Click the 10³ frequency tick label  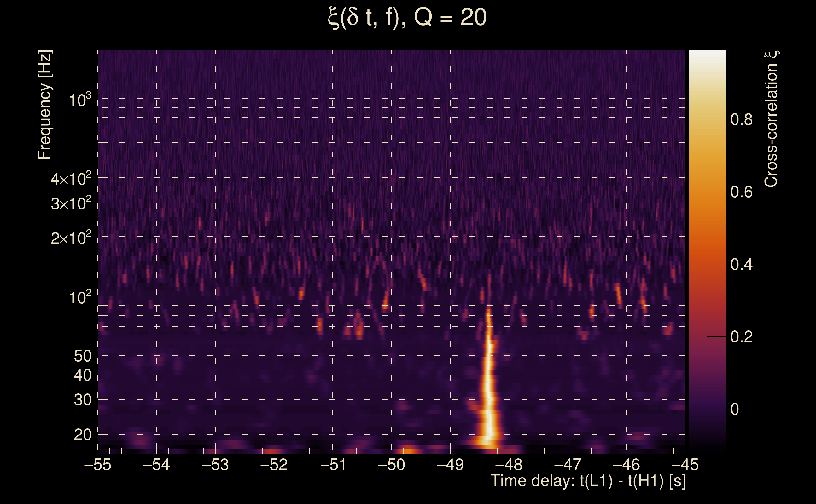pos(80,100)
